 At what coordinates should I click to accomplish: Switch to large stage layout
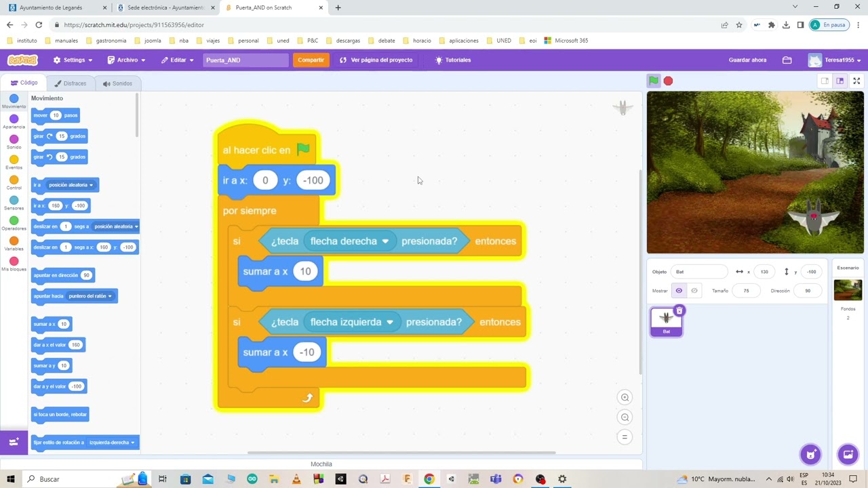coord(840,81)
